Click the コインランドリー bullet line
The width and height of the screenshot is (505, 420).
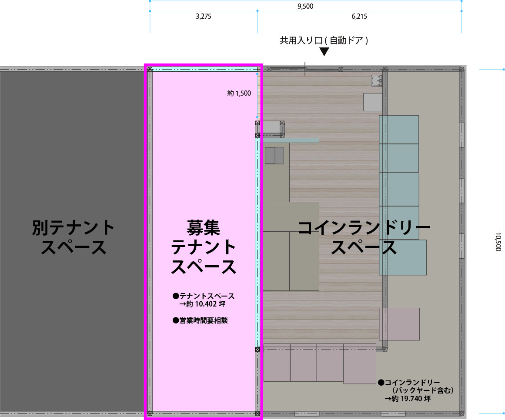click(x=409, y=383)
